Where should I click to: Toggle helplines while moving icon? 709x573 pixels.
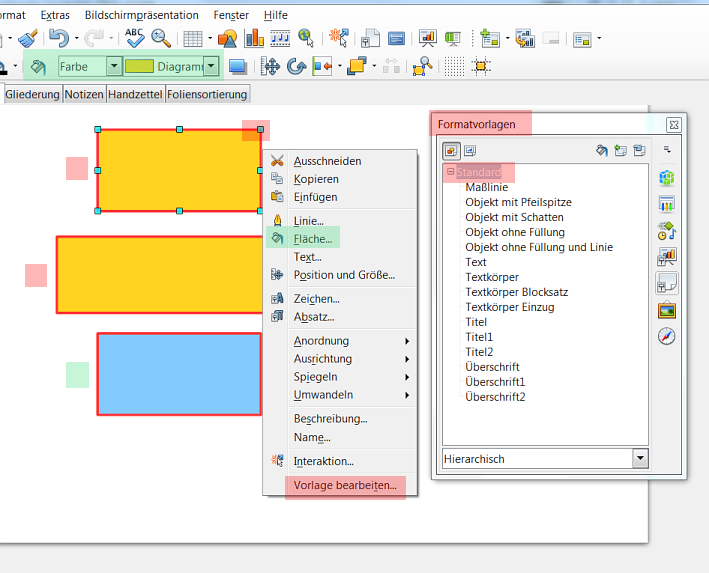pyautogui.click(x=481, y=66)
